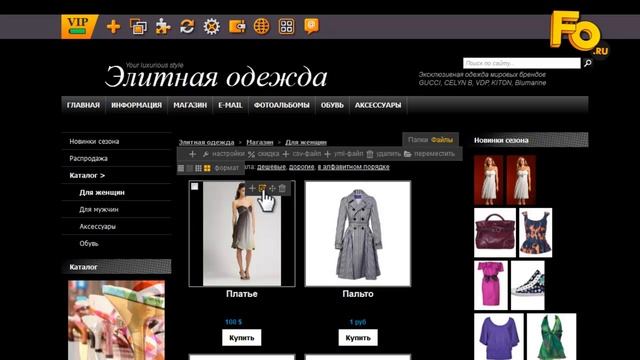This screenshot has width=640, height=360.
Task: Click the plus icon left of 'настройки'
Action: tap(192, 154)
